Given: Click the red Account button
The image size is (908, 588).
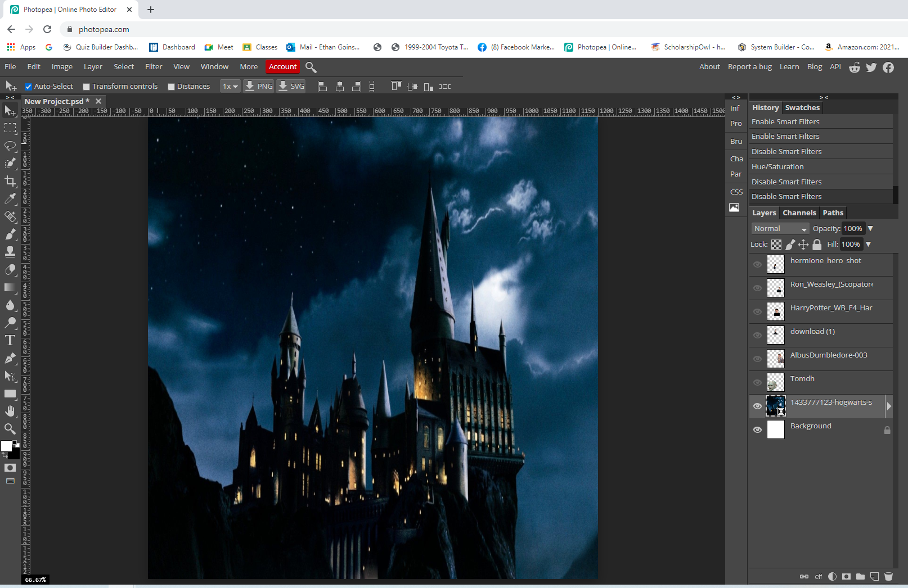Looking at the screenshot, I should [x=282, y=66].
